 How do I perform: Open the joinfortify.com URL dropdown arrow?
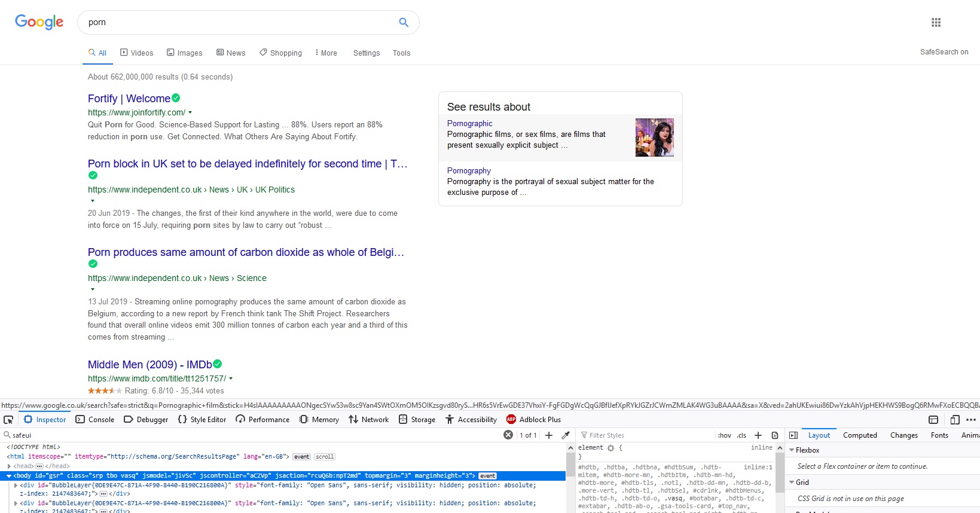pos(190,112)
